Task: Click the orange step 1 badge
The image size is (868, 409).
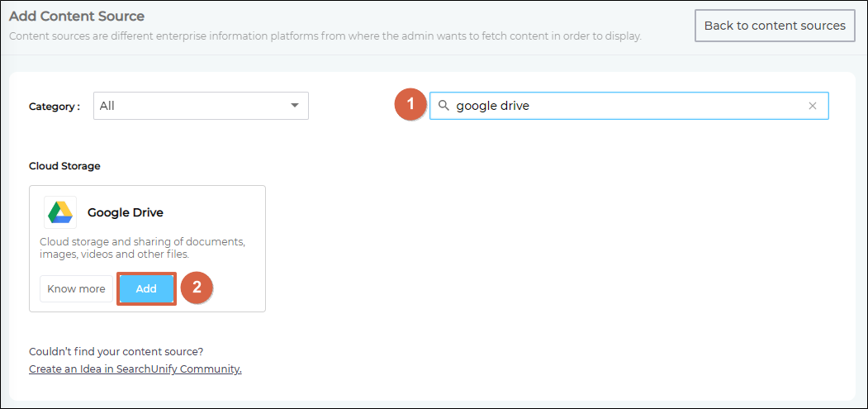Action: (410, 106)
